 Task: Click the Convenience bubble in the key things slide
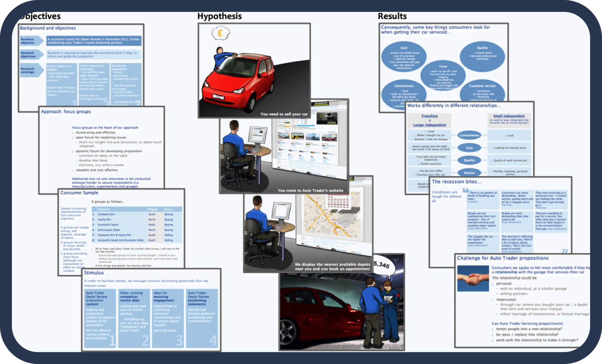404,94
